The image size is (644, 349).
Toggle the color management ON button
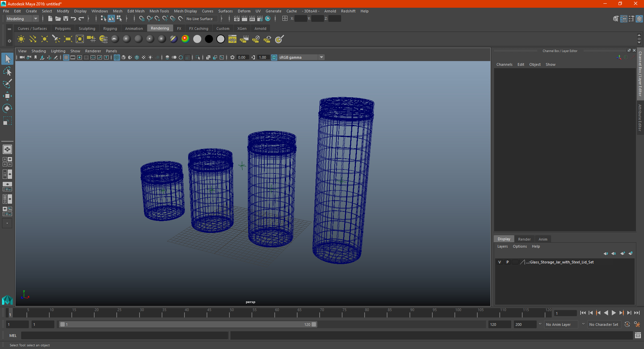pyautogui.click(x=274, y=57)
